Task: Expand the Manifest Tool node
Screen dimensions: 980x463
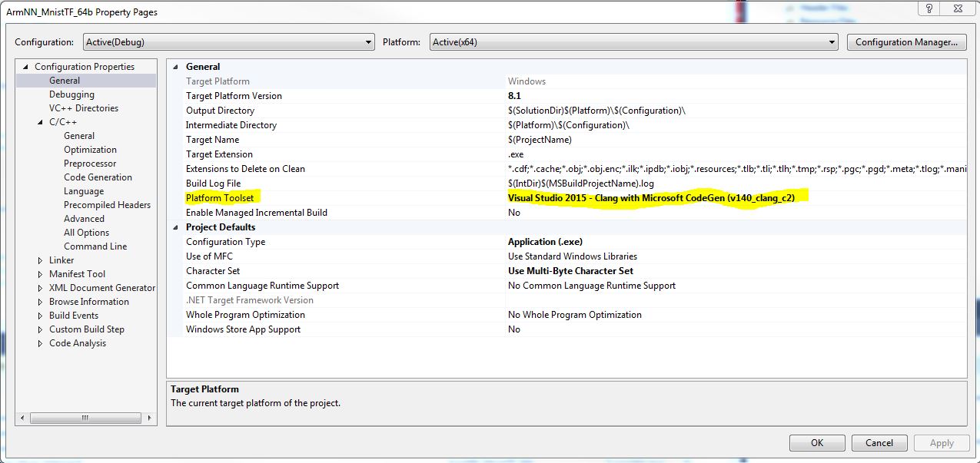Action: pos(42,273)
